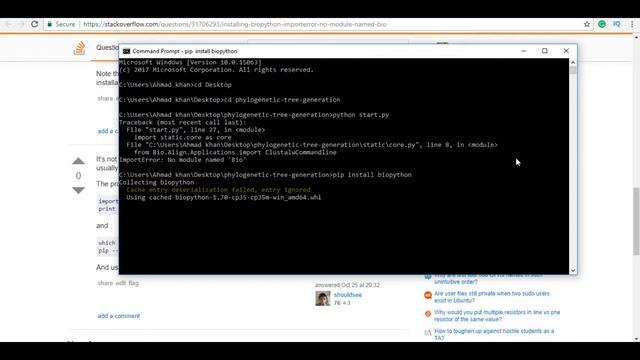The image size is (640, 360).
Task: Click the vote count 0 on the answer
Action: pyautogui.click(x=78, y=176)
